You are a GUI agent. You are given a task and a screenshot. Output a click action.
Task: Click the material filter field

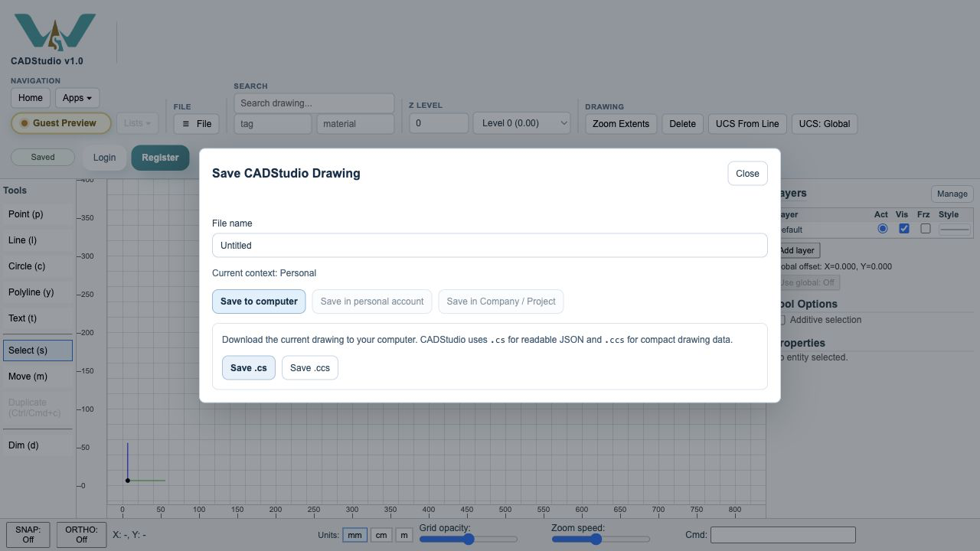[x=355, y=124]
